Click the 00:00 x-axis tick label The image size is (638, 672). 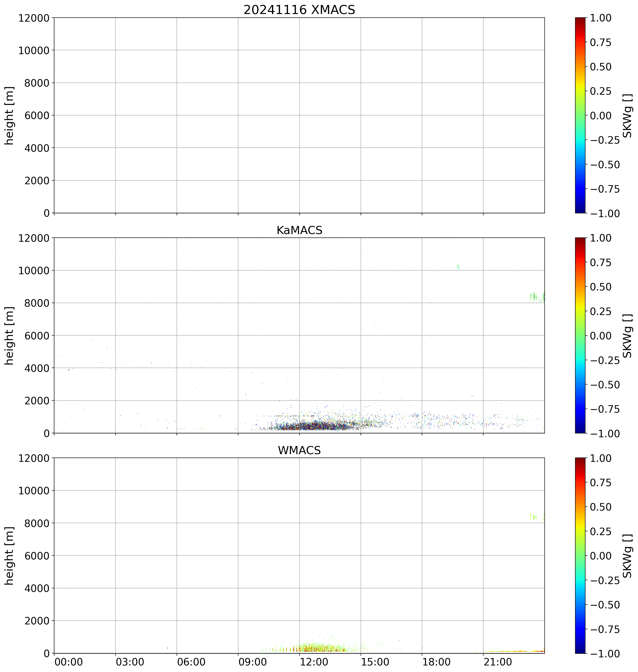69,662
